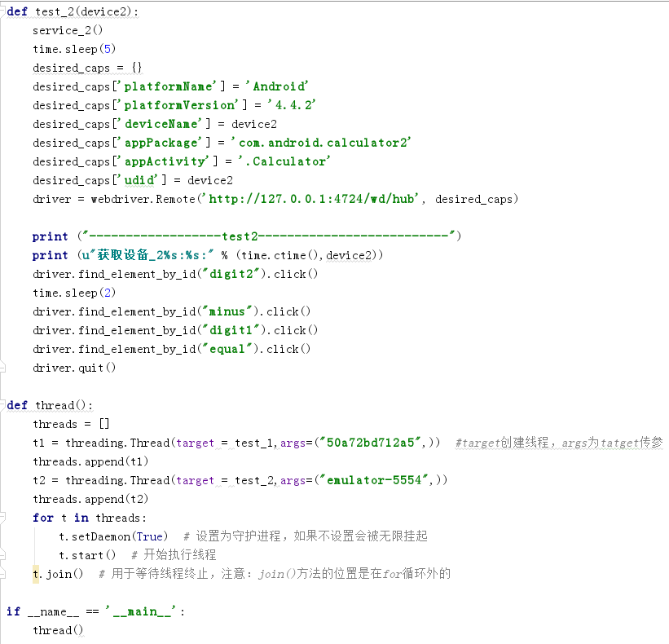The image size is (669, 644).
Task: Click the driver.quit() line
Action: click(74, 368)
